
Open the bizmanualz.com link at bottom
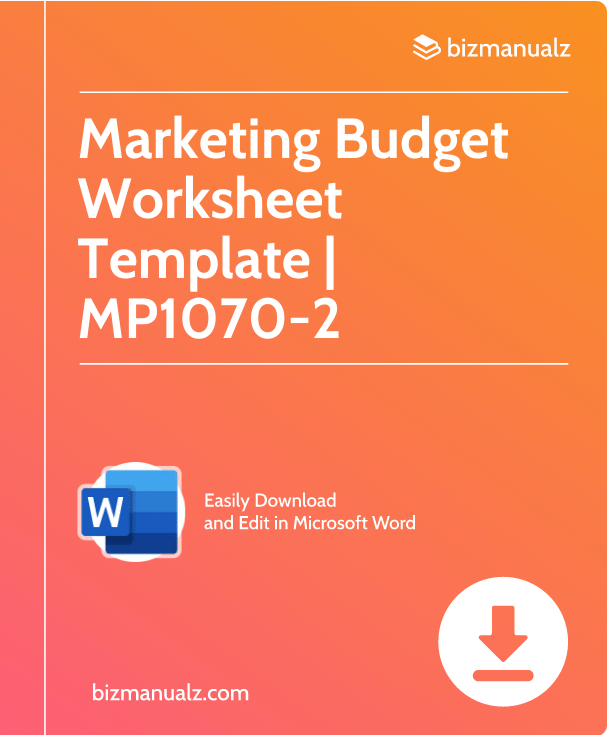coord(170,693)
